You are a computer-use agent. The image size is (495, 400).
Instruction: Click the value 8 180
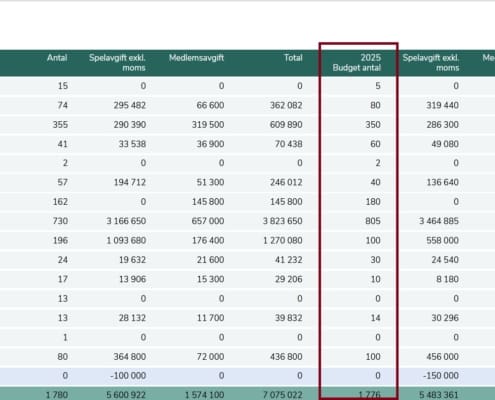pos(447,279)
